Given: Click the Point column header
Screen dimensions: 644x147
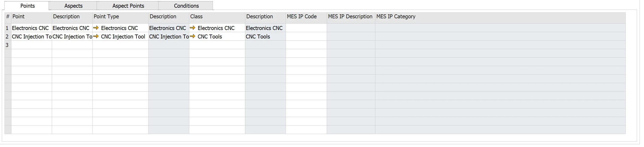Looking at the screenshot, I should (31, 17).
